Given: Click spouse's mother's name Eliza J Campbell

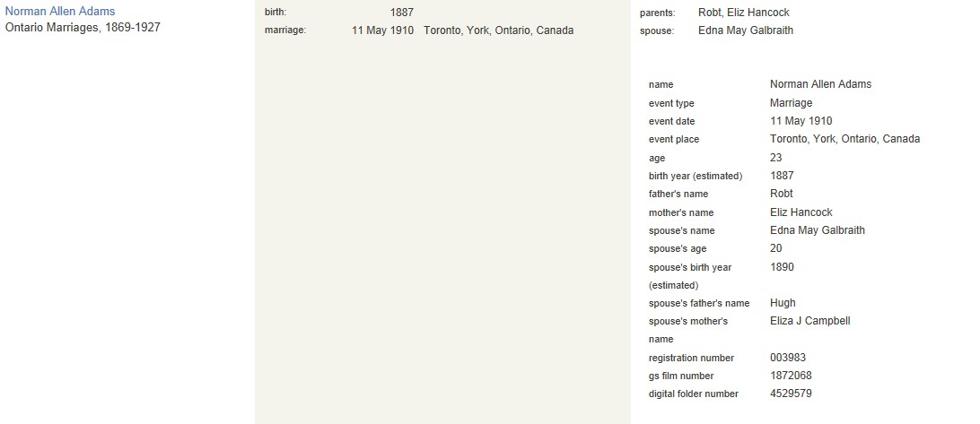Looking at the screenshot, I should [x=810, y=321].
